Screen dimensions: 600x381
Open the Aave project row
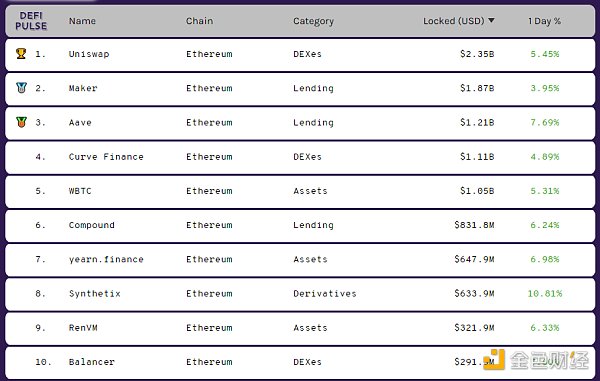click(300, 123)
